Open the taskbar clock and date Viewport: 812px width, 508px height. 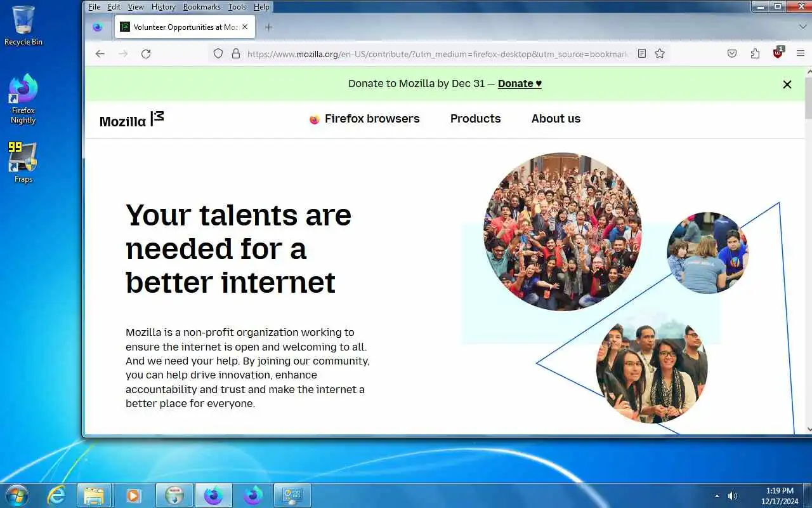pos(780,496)
